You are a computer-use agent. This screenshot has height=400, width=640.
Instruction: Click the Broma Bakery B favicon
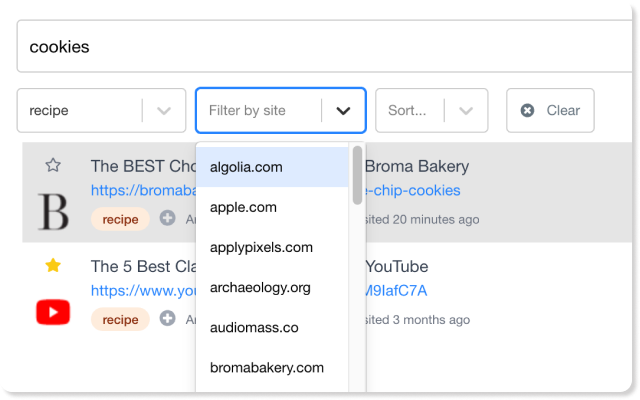coord(53,212)
